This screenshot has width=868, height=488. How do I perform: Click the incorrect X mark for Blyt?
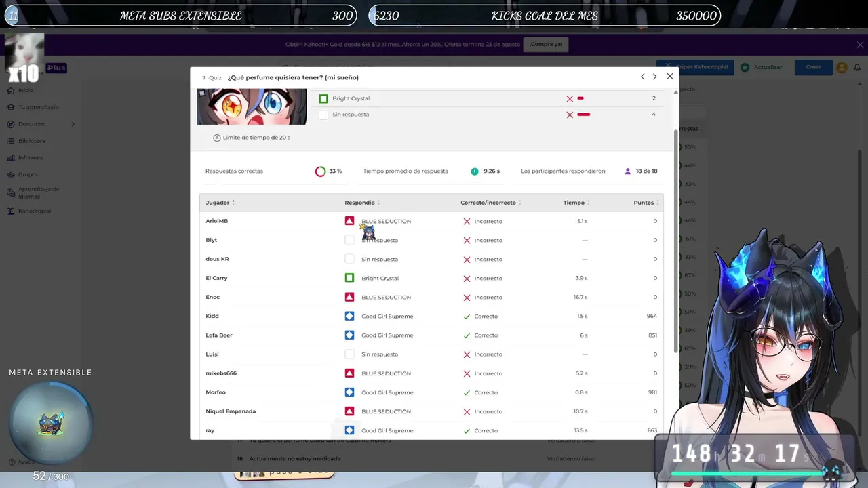click(x=467, y=240)
